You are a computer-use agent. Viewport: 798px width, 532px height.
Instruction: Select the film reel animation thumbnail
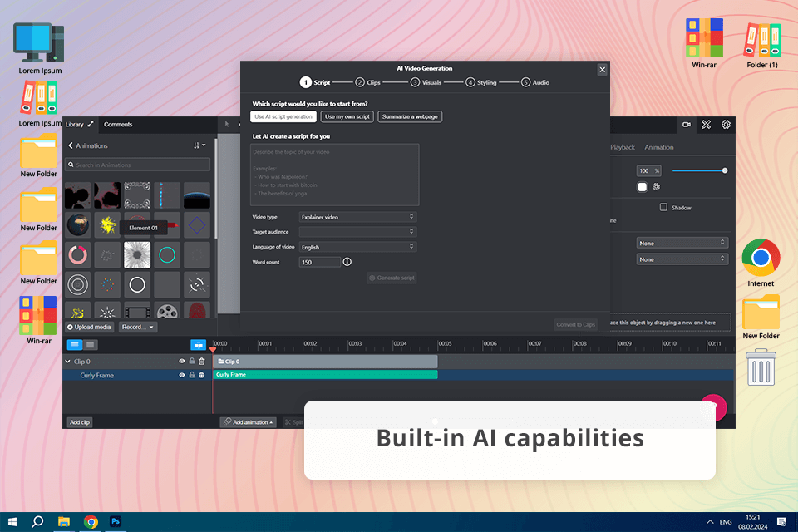pyautogui.click(x=167, y=311)
